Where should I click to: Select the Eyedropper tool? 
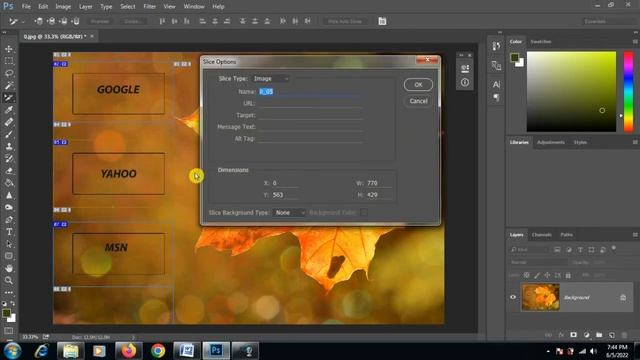coord(9,110)
